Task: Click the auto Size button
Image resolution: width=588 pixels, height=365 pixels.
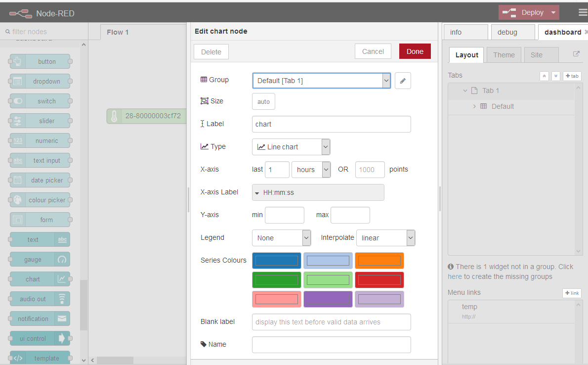Action: [264, 101]
